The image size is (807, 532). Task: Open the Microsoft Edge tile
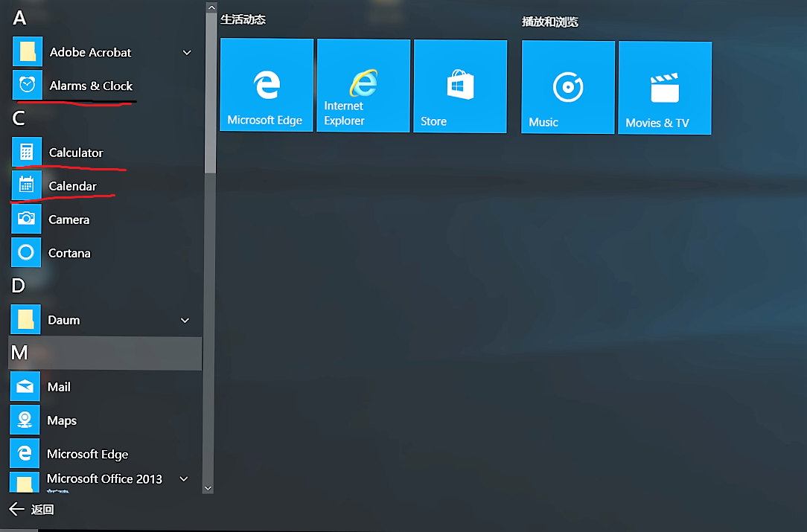pos(267,85)
